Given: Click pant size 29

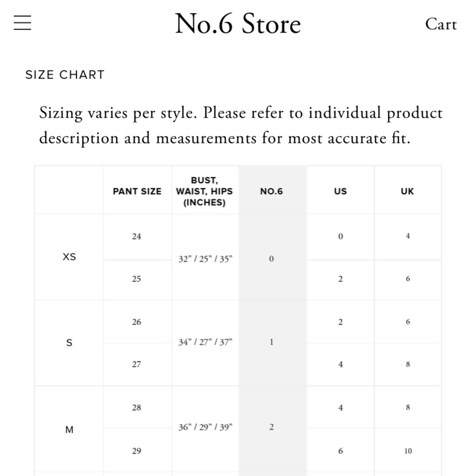Looking at the screenshot, I should (137, 450).
